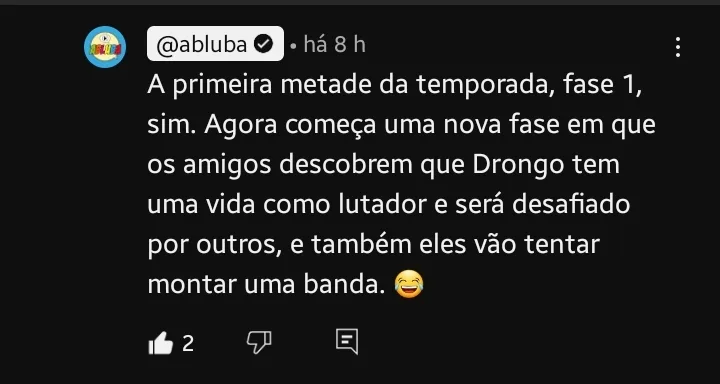Click the word 'desafiado' in the comment
Image resolution: width=720 pixels, height=384 pixels.
click(571, 205)
